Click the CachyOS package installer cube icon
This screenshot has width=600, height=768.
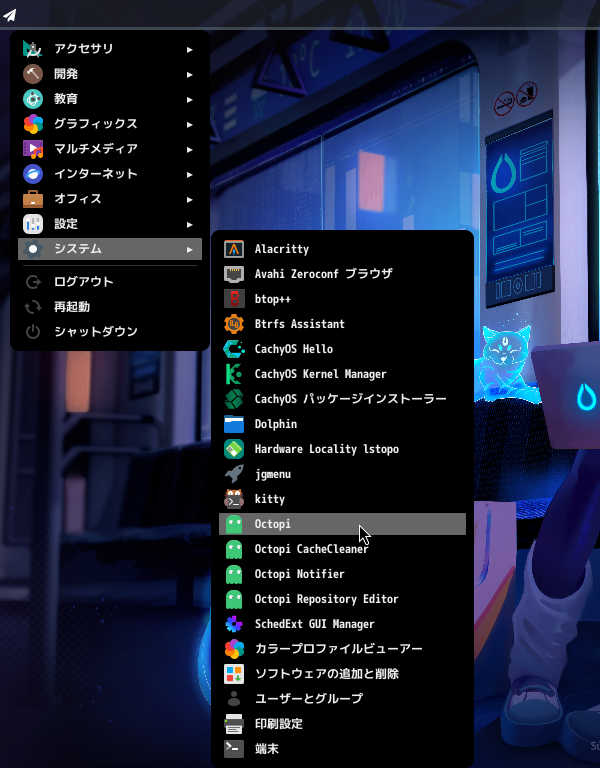point(234,399)
